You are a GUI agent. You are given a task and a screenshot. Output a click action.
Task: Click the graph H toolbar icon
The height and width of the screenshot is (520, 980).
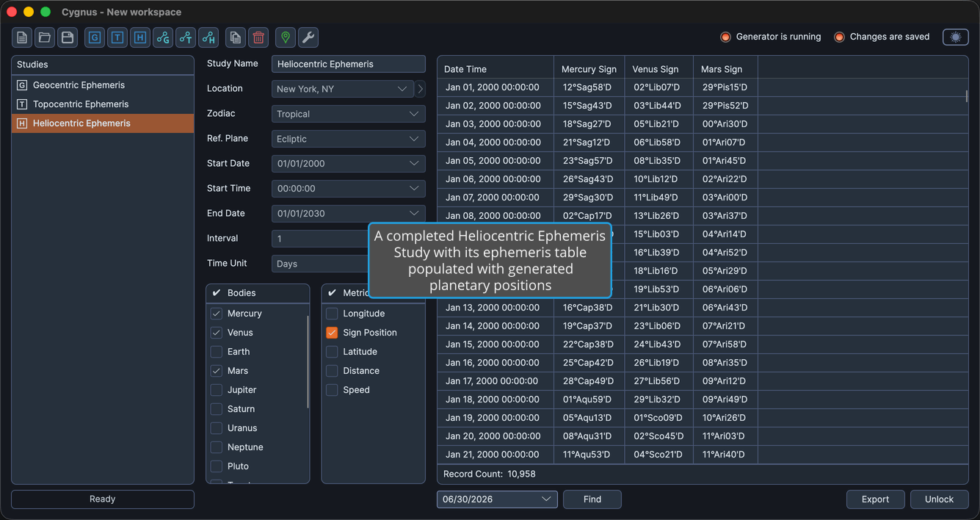pos(208,37)
